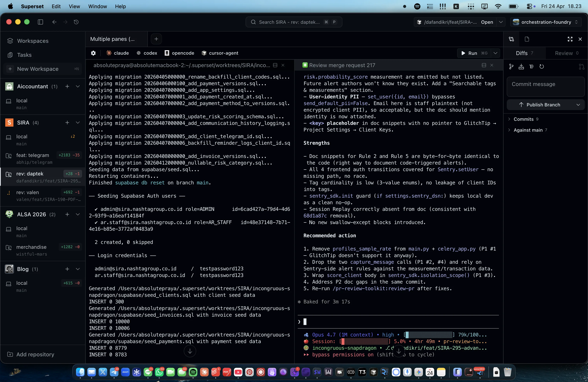
Task: Click the list view icon in Diffs
Action: tap(531, 67)
